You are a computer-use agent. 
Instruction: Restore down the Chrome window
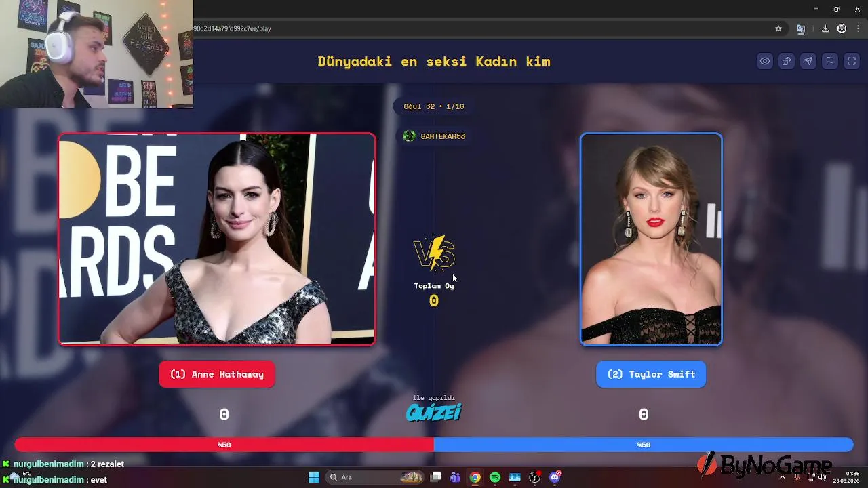pyautogui.click(x=836, y=9)
